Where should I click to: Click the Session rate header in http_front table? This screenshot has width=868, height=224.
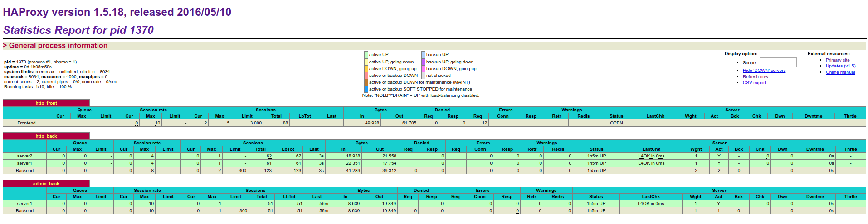(x=153, y=110)
